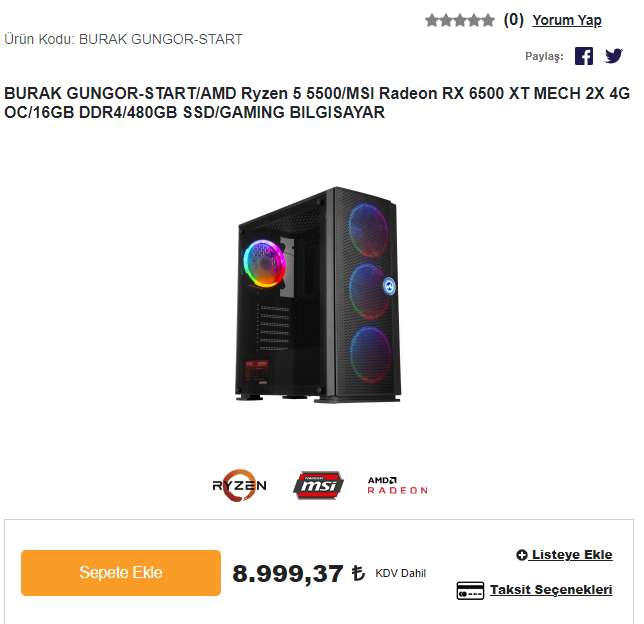Click the credit card installment icon

click(470, 590)
